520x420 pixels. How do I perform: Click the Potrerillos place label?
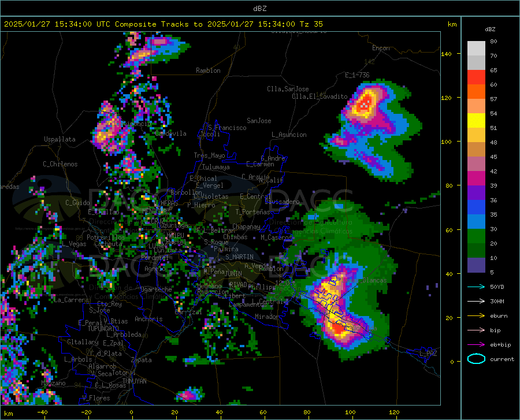coord(106,237)
